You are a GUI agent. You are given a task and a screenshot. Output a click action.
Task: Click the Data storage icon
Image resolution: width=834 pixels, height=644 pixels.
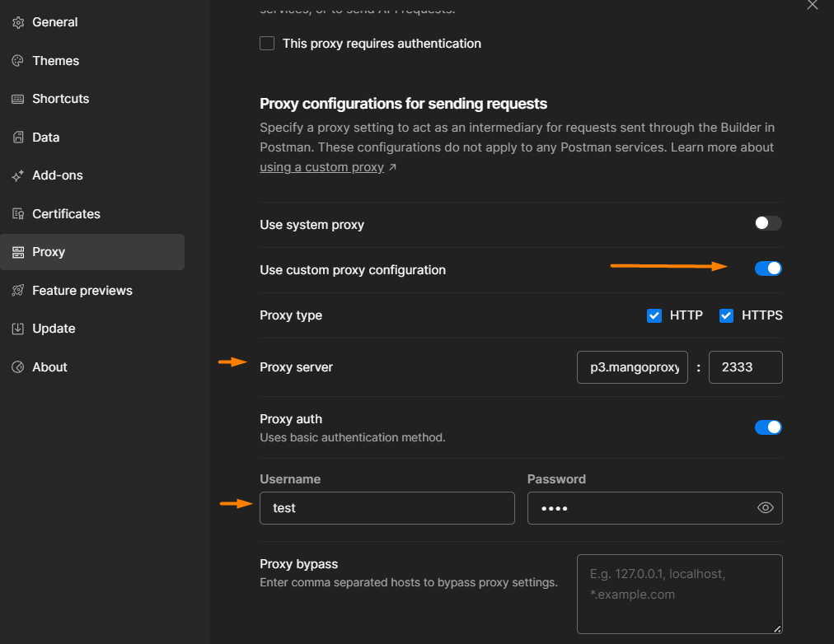click(18, 138)
